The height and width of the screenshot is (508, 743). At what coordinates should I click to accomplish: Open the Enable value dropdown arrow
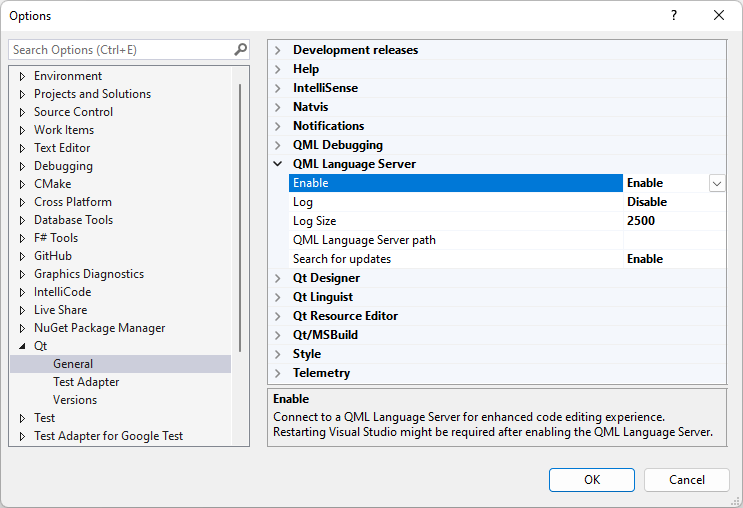click(x=717, y=183)
